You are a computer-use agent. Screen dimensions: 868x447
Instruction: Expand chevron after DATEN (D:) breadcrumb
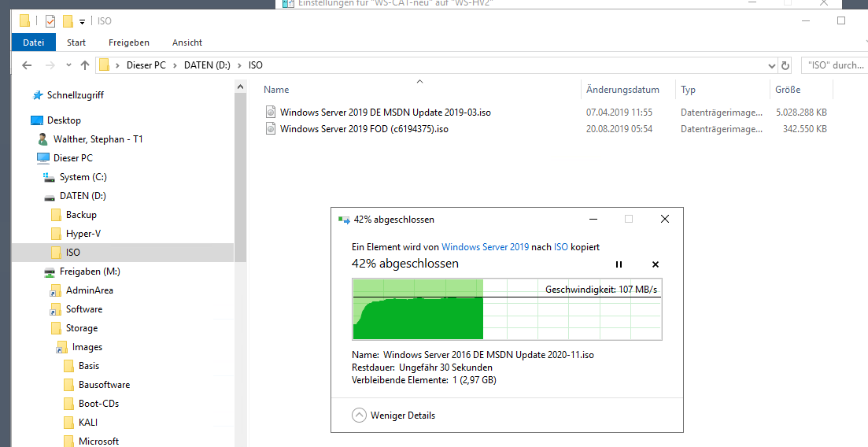239,65
